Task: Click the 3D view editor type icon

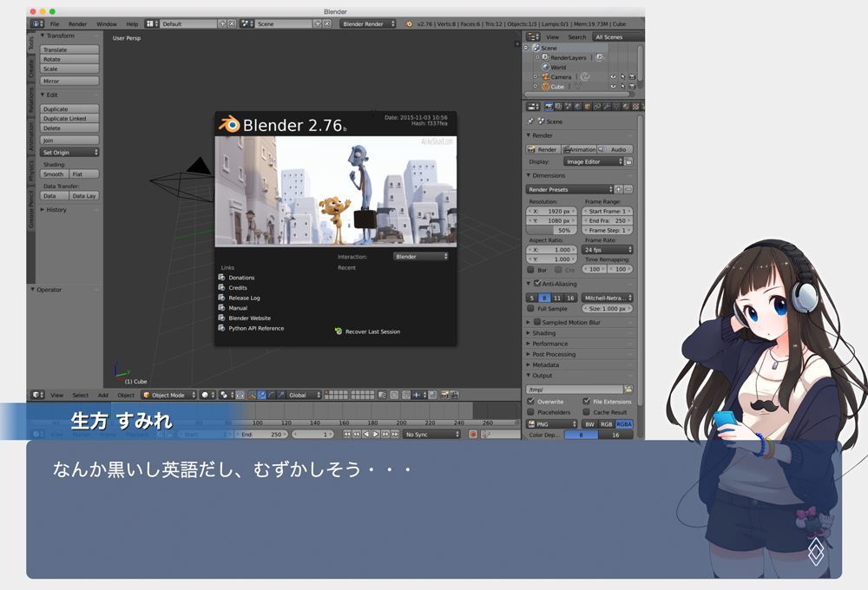Action: 37,395
